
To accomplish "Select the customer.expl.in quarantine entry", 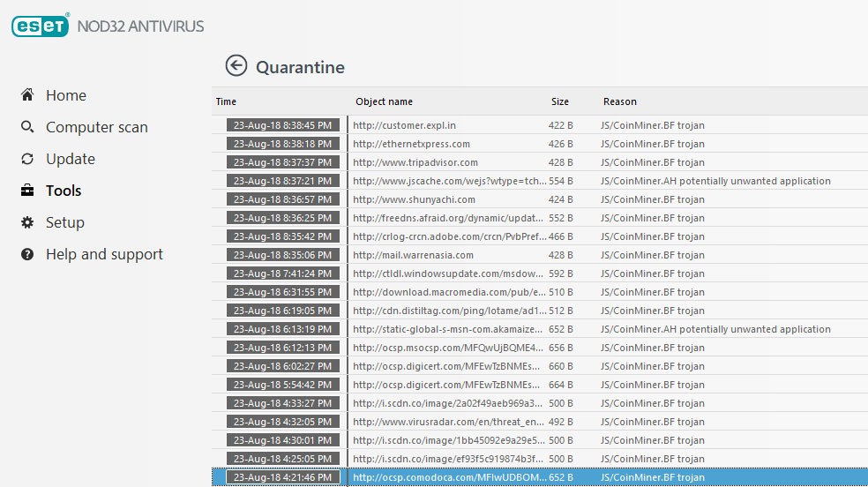I will [x=540, y=125].
